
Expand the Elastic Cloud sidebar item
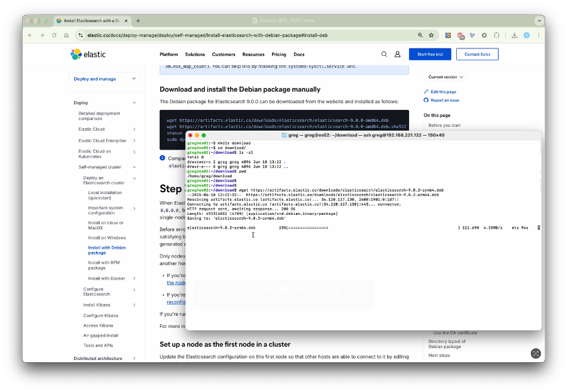[x=134, y=129]
